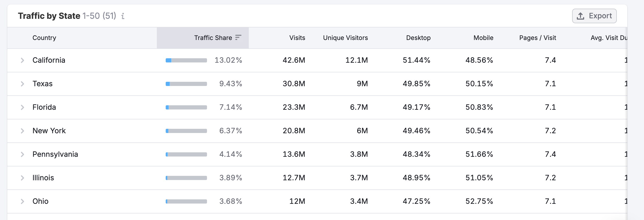The height and width of the screenshot is (220, 644).
Task: Sort by the Desktop column header
Action: pyautogui.click(x=418, y=38)
